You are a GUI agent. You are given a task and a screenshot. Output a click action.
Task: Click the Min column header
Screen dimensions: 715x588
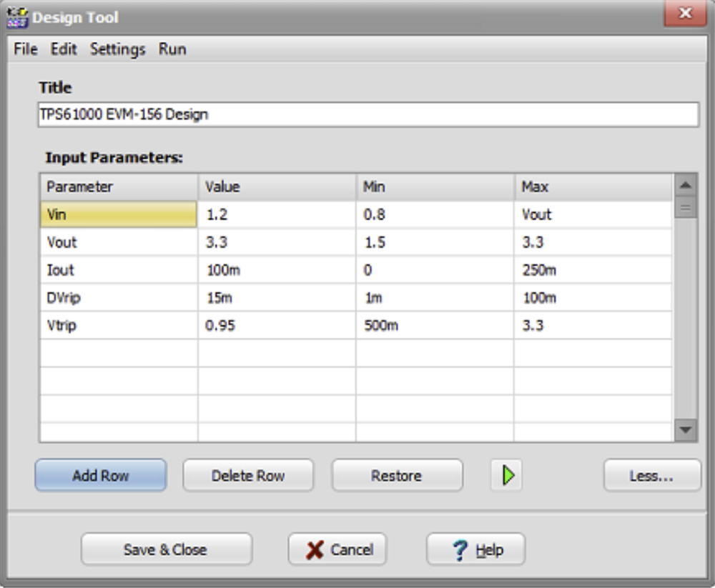(x=435, y=187)
